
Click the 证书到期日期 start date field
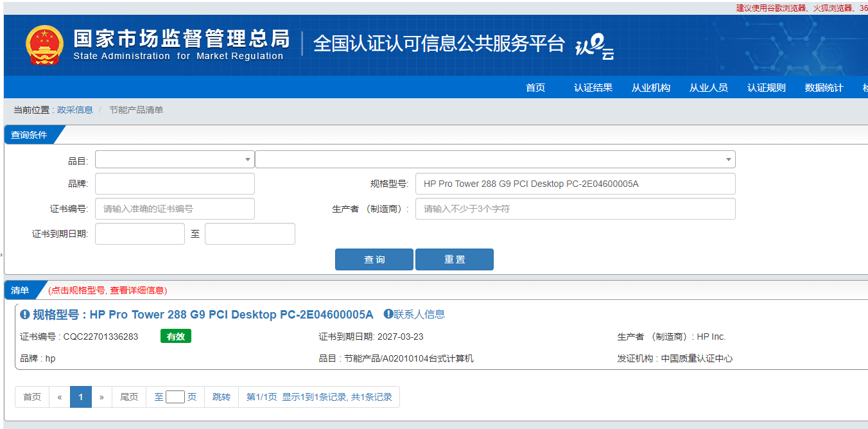click(140, 234)
